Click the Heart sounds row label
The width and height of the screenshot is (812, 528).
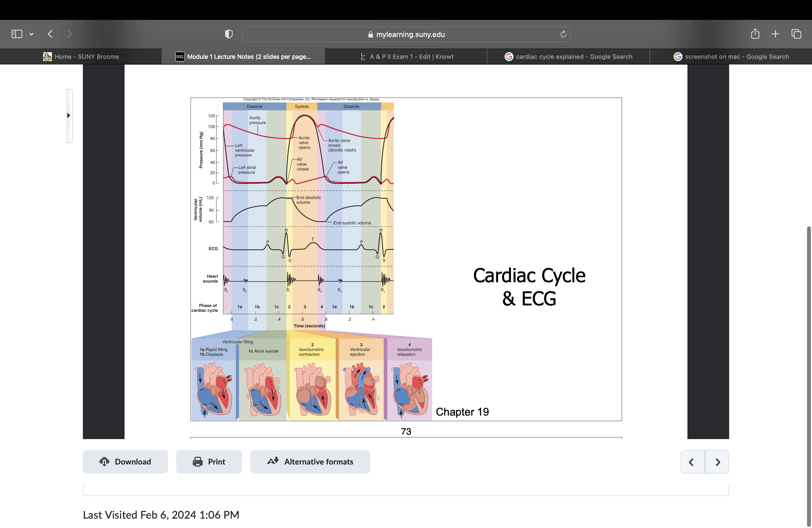tap(210, 279)
